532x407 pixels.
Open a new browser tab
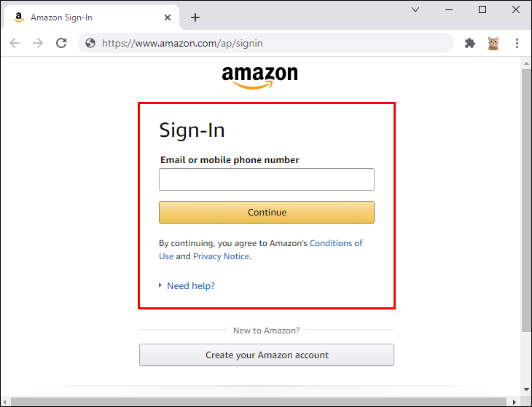click(195, 17)
